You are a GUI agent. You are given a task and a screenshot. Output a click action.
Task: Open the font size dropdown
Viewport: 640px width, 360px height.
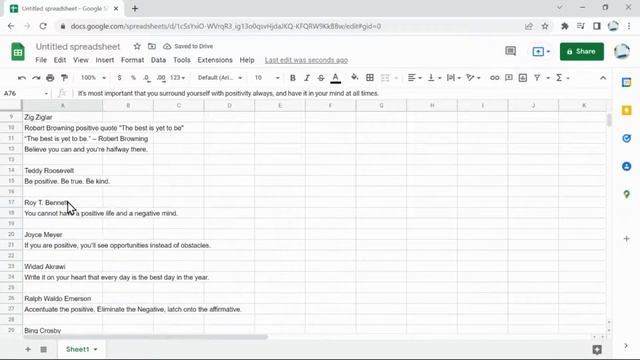pos(267,78)
